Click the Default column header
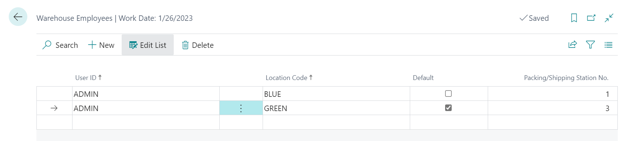 point(423,77)
